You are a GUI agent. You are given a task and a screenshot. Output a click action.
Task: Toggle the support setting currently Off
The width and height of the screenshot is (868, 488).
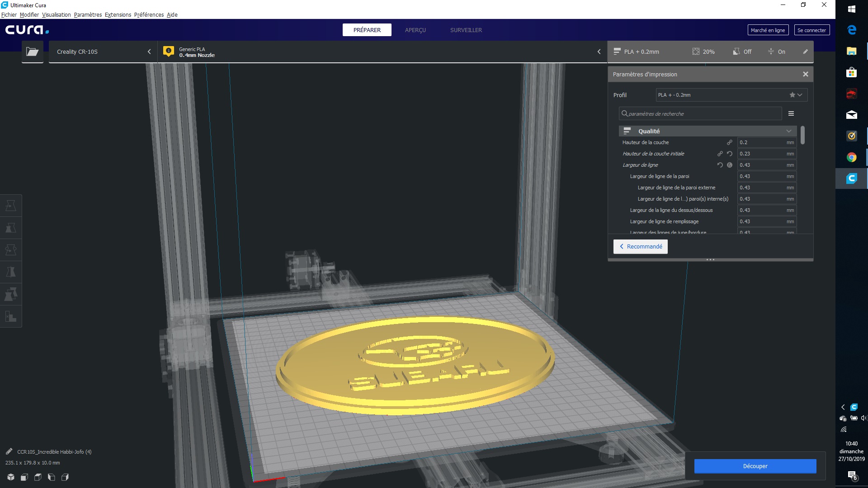(x=742, y=52)
